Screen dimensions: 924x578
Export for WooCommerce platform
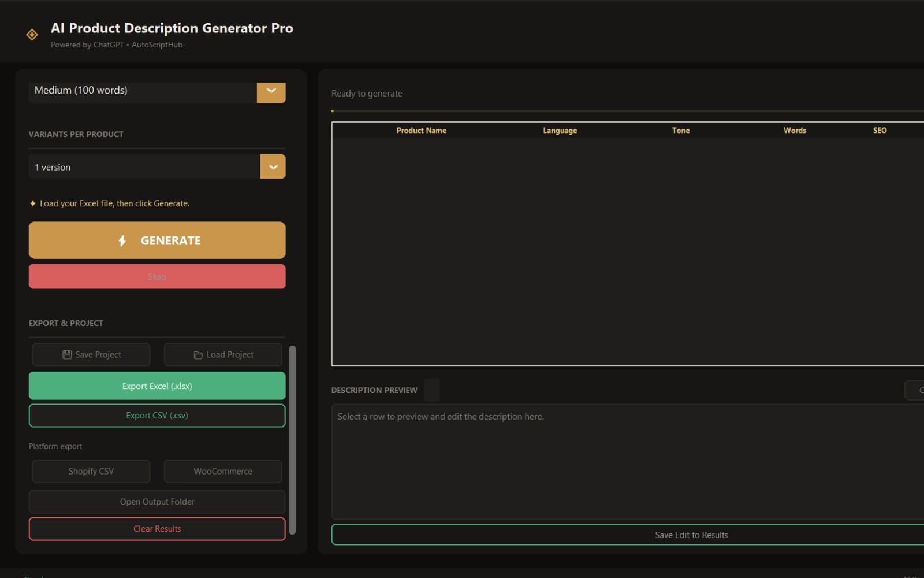223,471
